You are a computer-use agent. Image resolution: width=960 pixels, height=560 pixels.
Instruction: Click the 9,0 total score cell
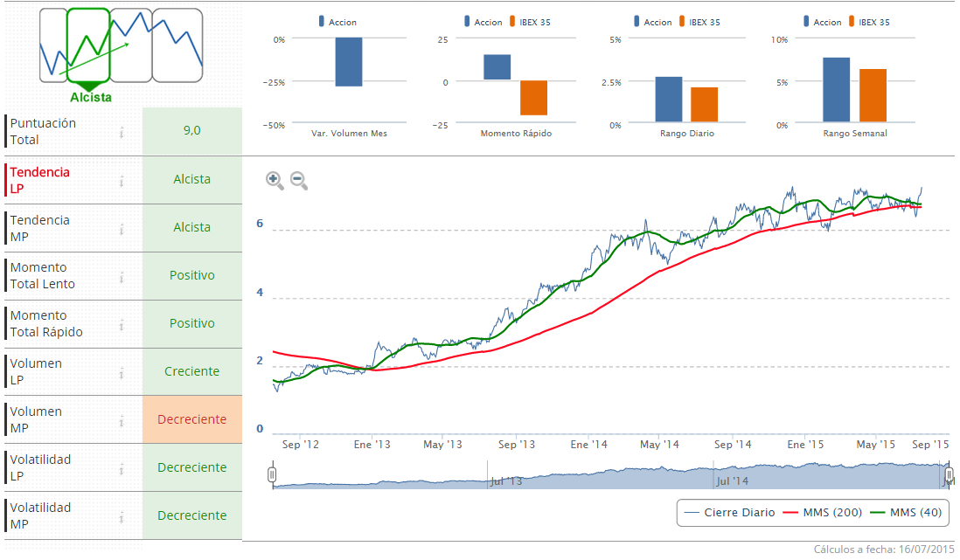[191, 131]
